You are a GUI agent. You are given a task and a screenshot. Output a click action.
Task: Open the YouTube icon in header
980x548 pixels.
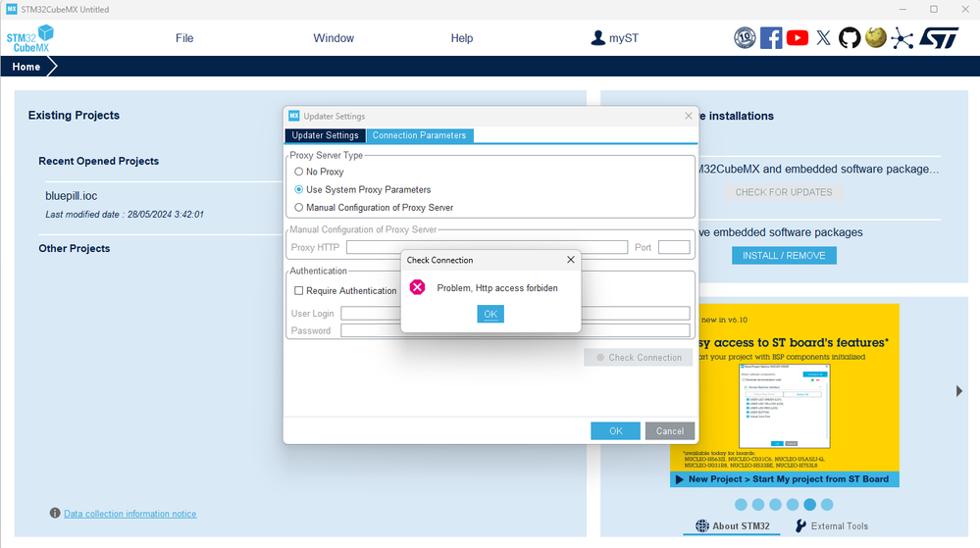tap(797, 38)
